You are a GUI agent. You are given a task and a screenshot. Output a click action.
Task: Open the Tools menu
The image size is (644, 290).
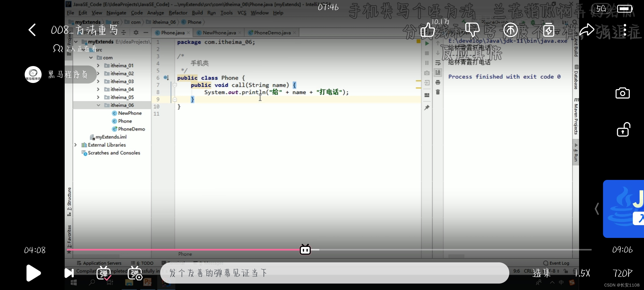226,13
